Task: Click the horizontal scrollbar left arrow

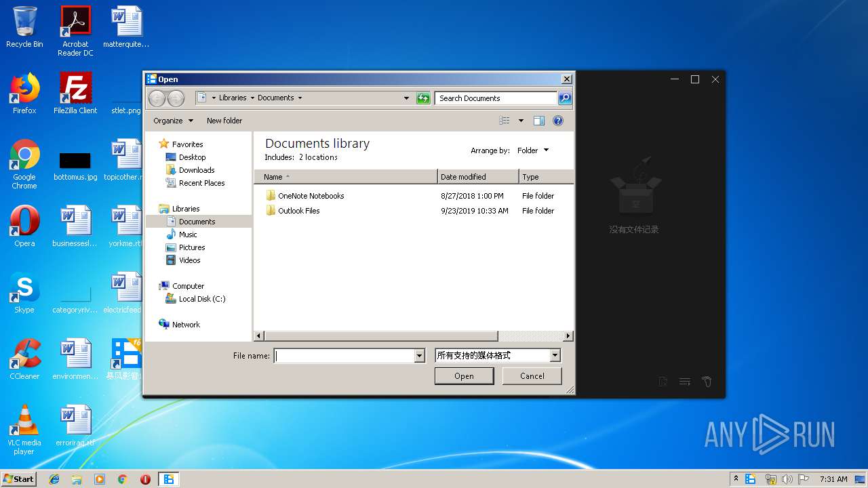Action: point(259,336)
